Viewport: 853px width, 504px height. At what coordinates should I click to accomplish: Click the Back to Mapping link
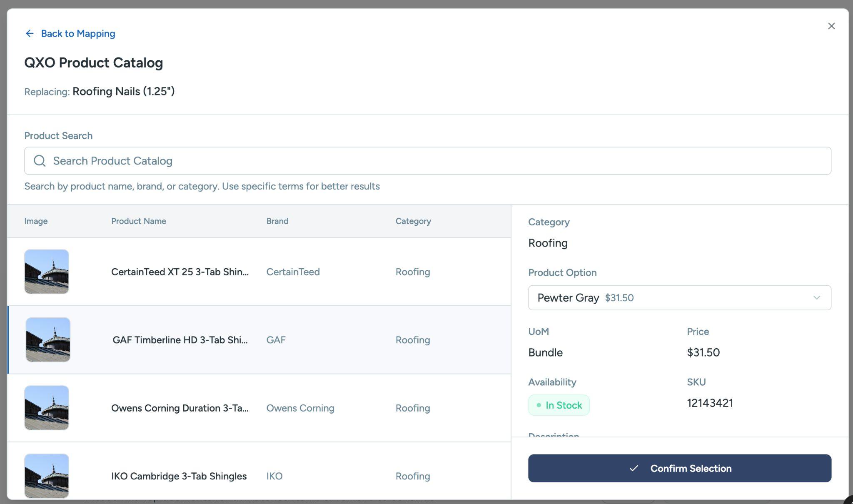point(78,33)
